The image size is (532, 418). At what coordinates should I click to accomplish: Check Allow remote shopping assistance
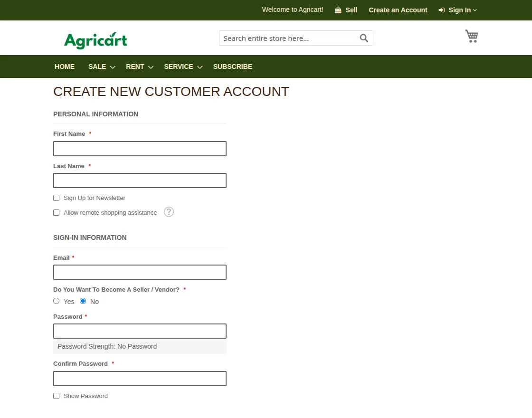[56, 212]
